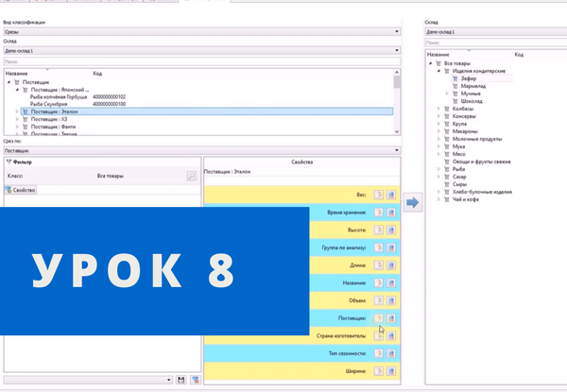Click the blue right-arrow transfer button
Screen dimensions: 567x392
coord(413,202)
